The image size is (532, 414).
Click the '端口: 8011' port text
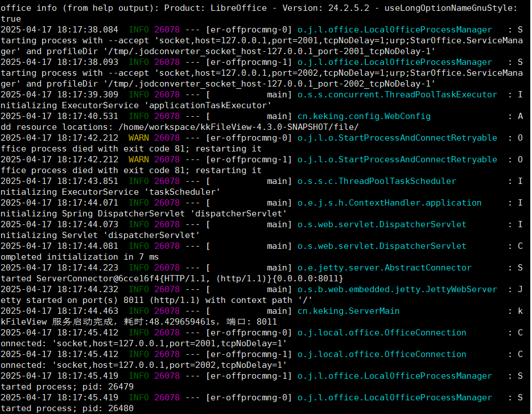click(x=251, y=322)
